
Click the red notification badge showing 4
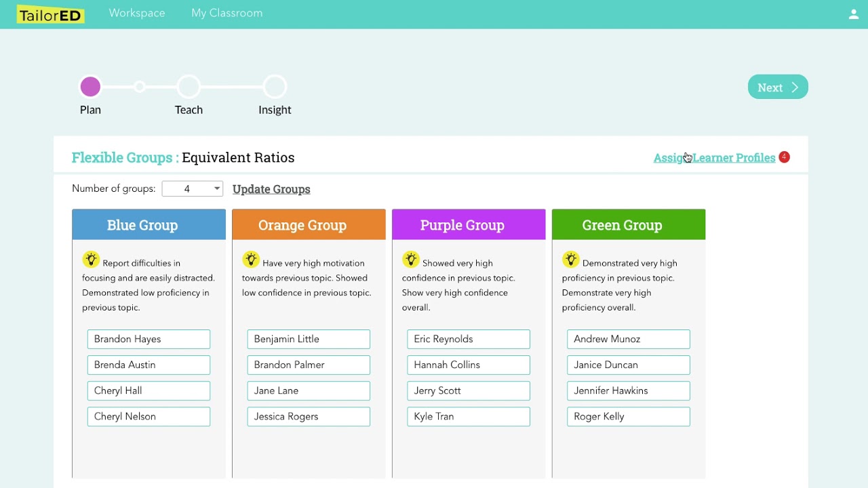pyautogui.click(x=784, y=157)
